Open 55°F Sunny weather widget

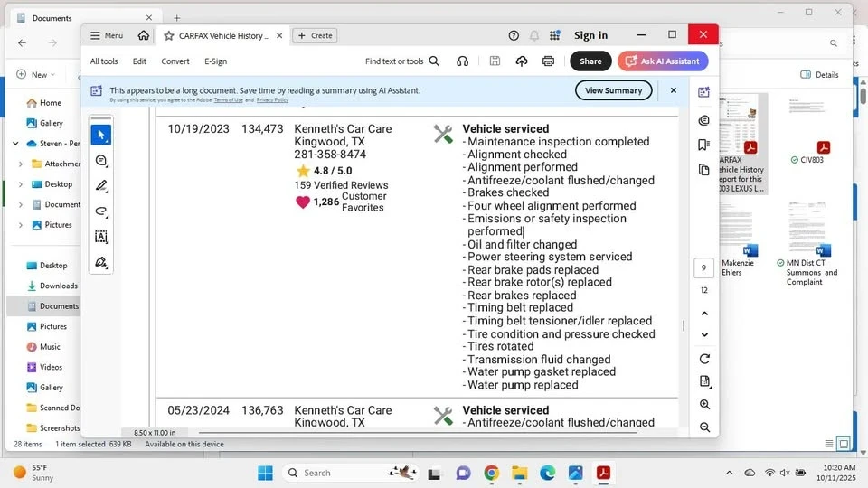(34, 473)
